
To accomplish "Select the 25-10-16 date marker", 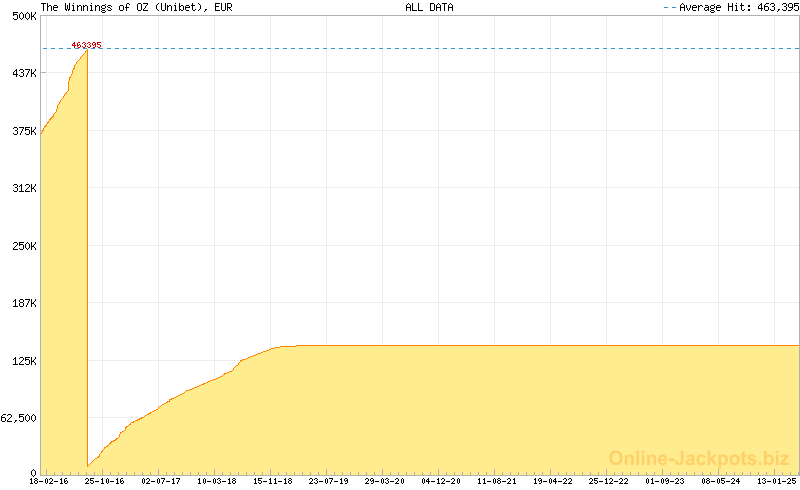I will point(104,481).
